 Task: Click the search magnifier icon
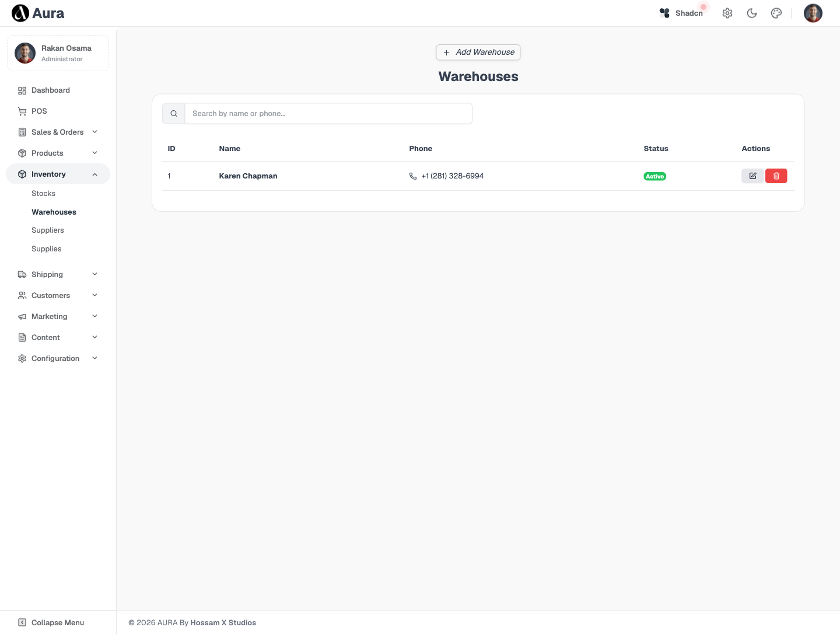[174, 114]
